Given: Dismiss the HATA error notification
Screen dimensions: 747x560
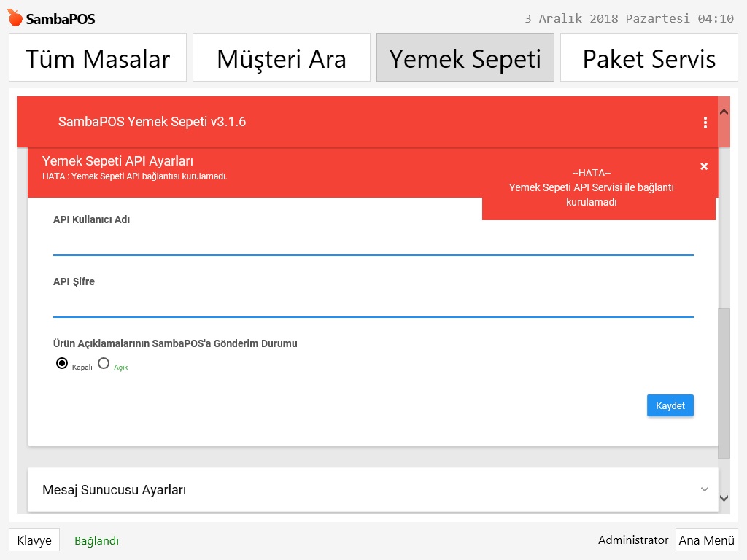Looking at the screenshot, I should coord(704,166).
